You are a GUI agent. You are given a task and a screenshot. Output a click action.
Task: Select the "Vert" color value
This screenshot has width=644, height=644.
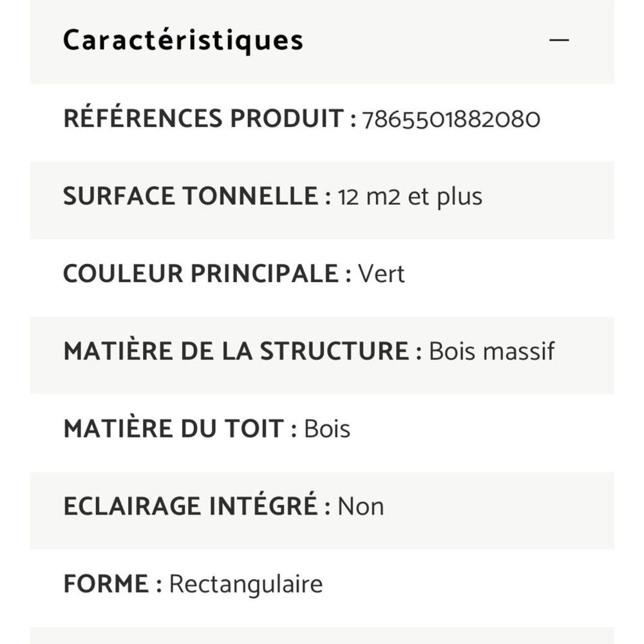(381, 274)
